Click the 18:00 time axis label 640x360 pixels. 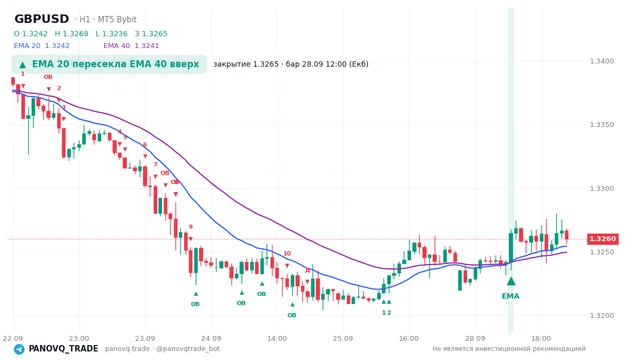[x=541, y=338]
